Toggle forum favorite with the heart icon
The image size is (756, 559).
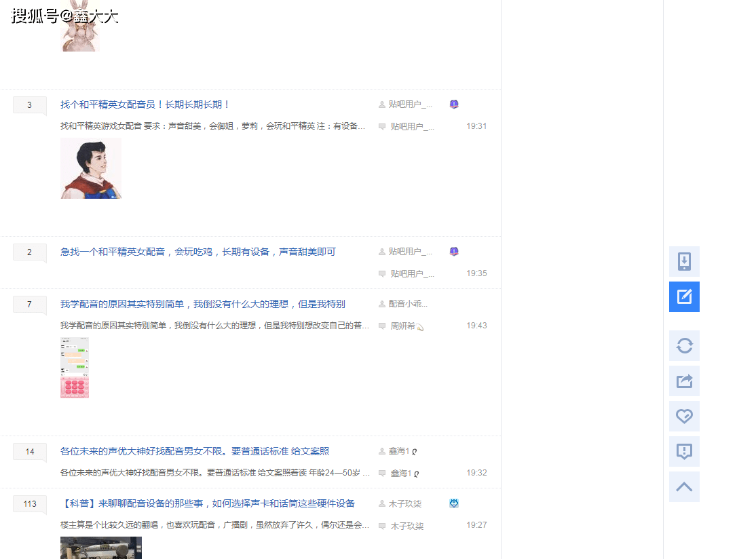(684, 416)
